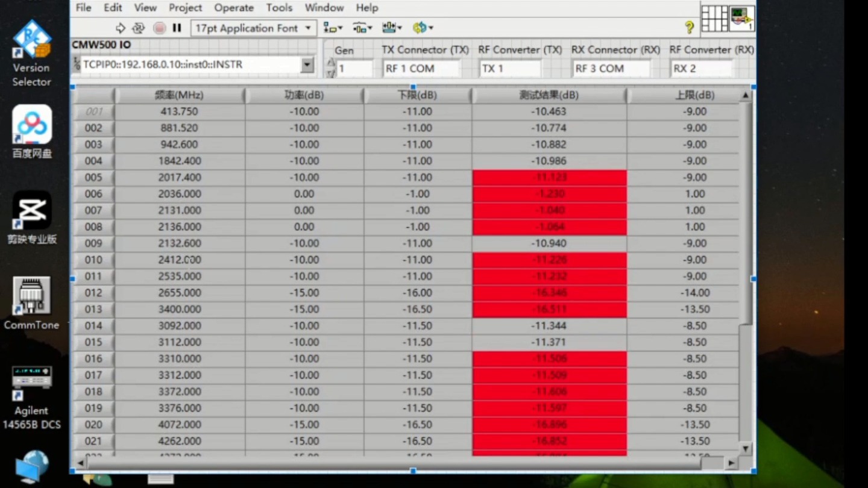Click the table's vertical scrollbar down arrow
The width and height of the screenshot is (868, 488).
(746, 448)
